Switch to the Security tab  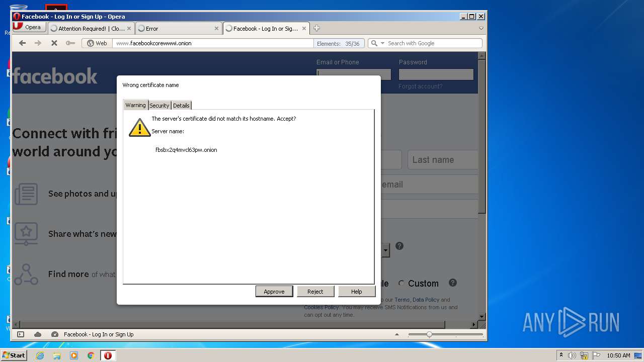coord(159,105)
